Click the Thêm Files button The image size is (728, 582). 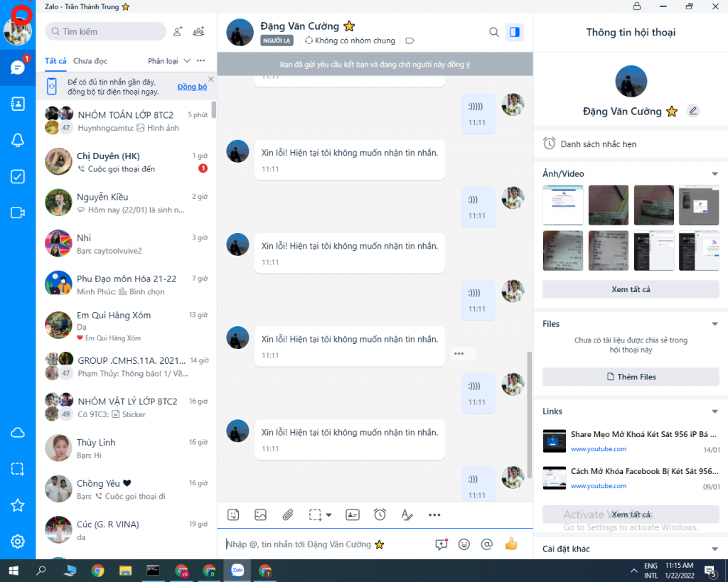pyautogui.click(x=631, y=377)
